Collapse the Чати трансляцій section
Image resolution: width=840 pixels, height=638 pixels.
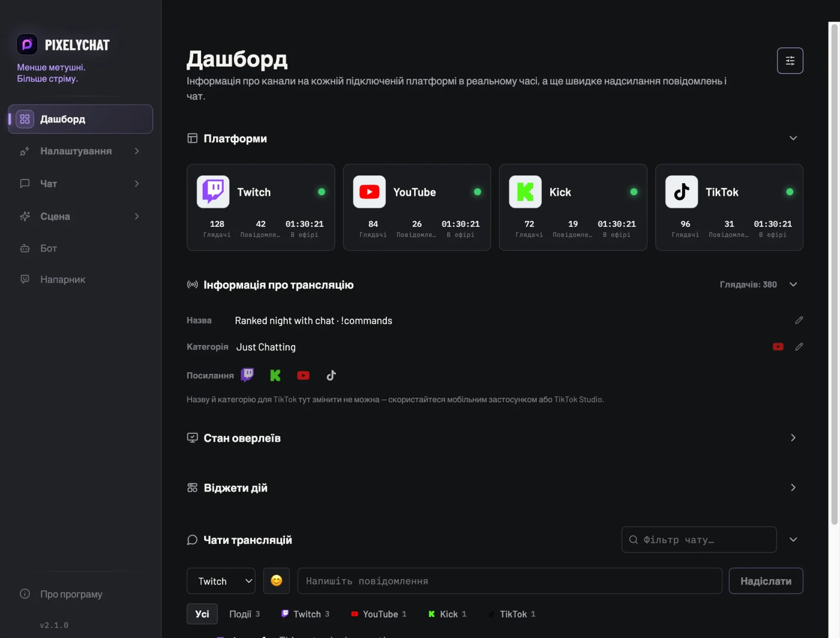793,540
